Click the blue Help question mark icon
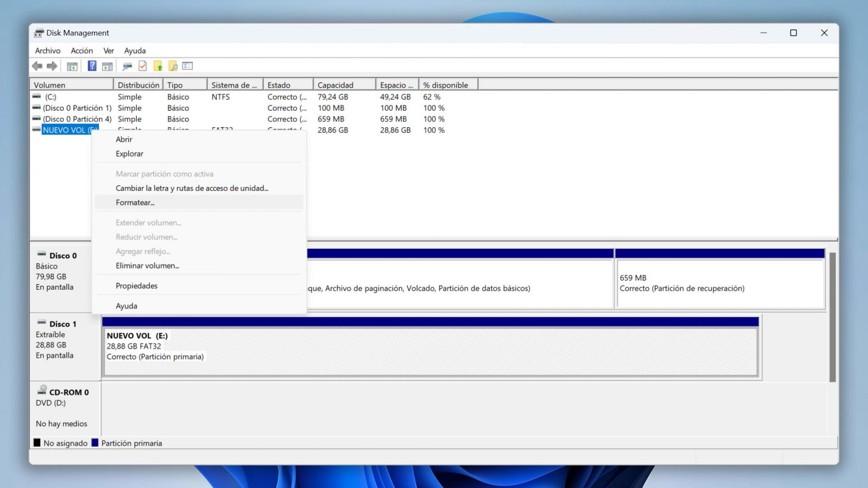Image resolution: width=868 pixels, height=488 pixels. click(92, 66)
